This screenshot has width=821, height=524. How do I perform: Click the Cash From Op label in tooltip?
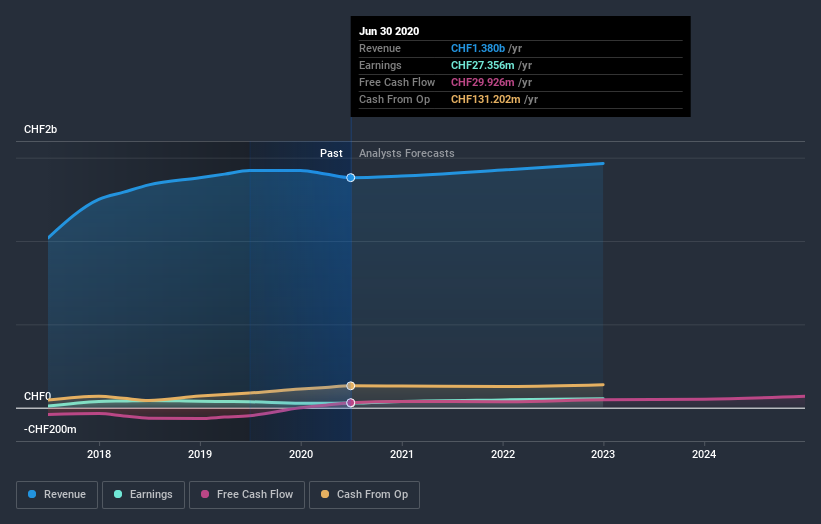coord(394,99)
